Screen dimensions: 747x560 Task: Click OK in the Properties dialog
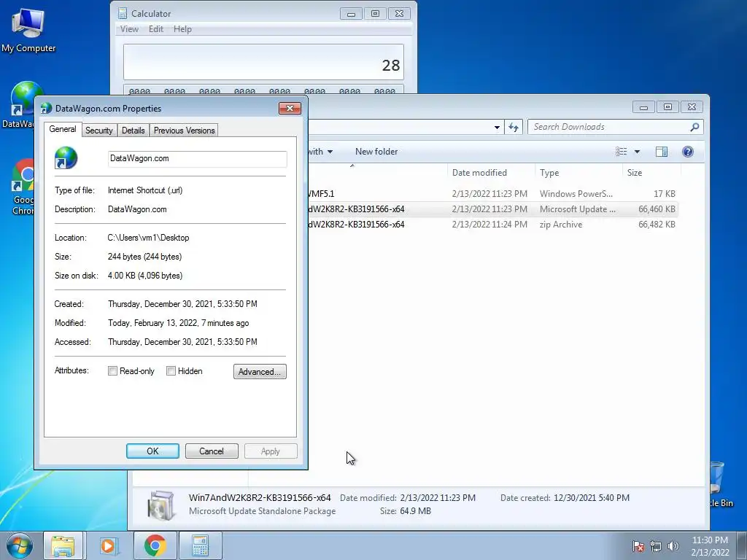pyautogui.click(x=152, y=451)
